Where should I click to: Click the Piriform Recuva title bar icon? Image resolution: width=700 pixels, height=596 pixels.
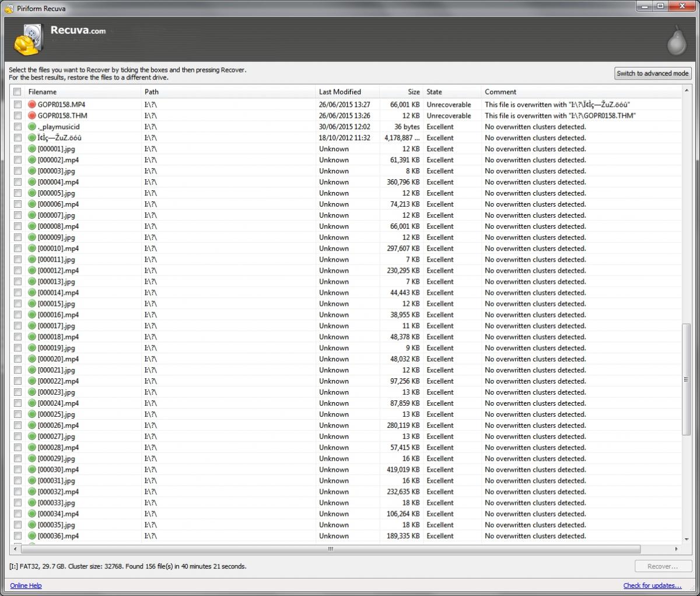tap(9, 8)
